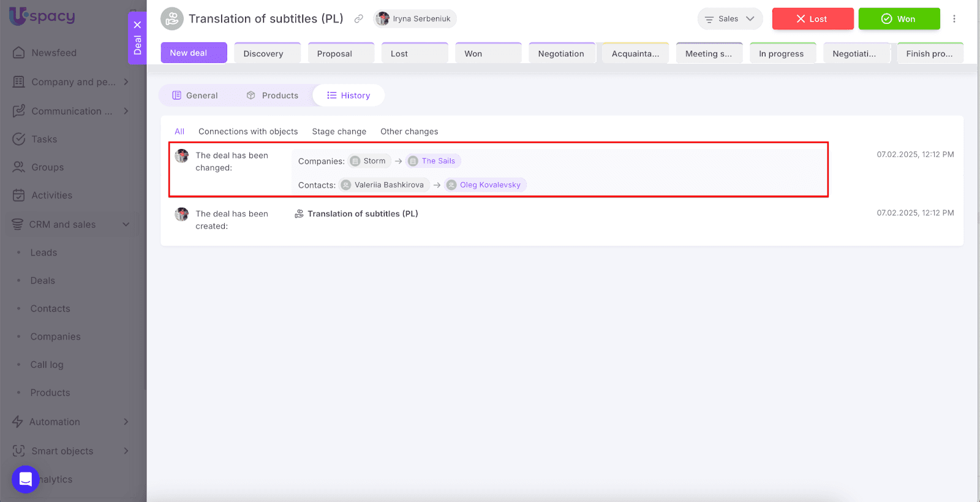Open Groups in the sidebar

click(47, 167)
